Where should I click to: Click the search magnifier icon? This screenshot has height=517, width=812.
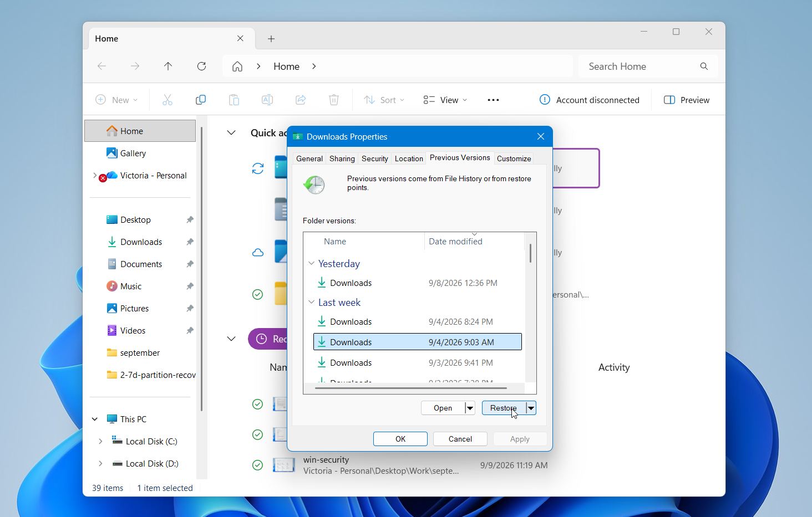click(x=704, y=66)
